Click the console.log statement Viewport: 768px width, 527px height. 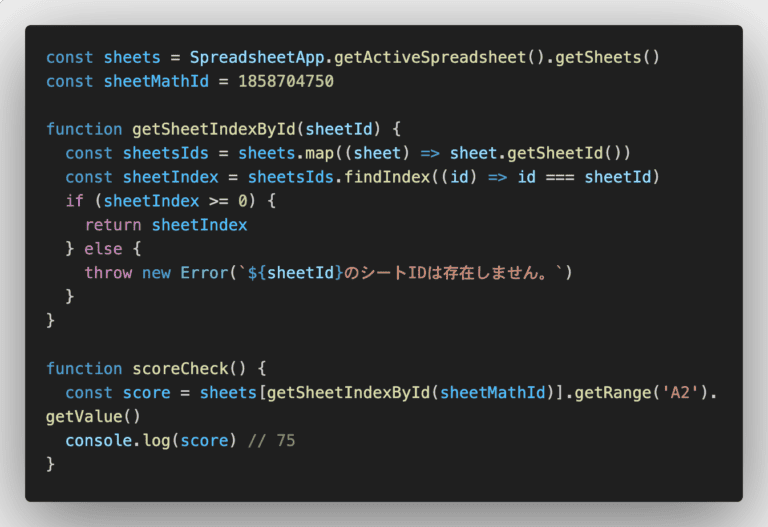click(151, 441)
